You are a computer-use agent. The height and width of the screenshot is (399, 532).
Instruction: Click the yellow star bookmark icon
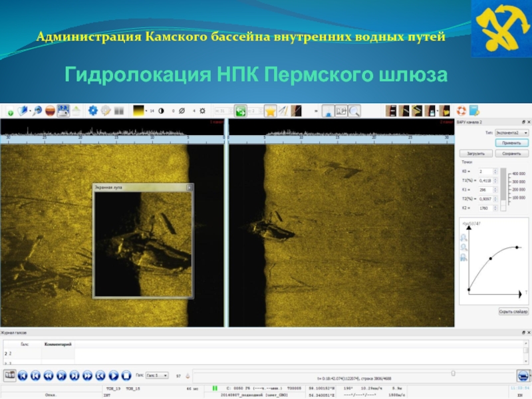[x=271, y=111]
